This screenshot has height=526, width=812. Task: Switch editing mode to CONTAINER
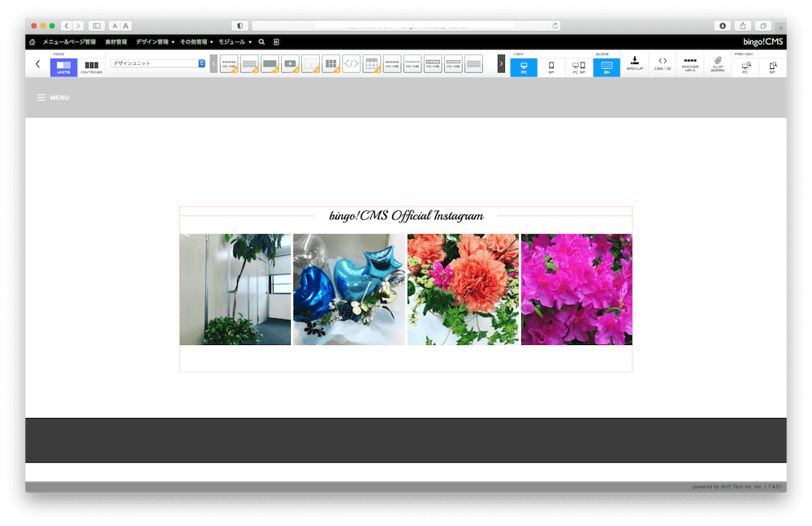91,67
